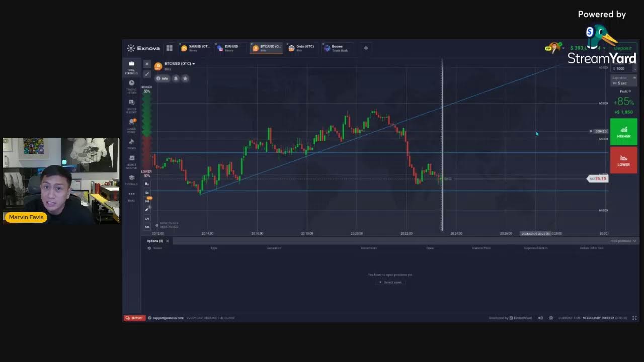Open the candle time interval 5s button
Viewport: 644px width, 362px height.
[147, 193]
